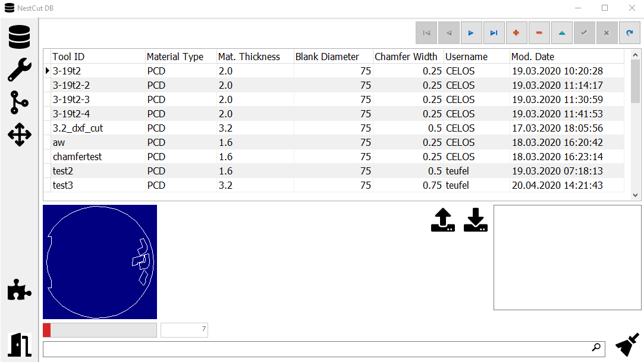Go to first record in navigator
Image resolution: width=644 pixels, height=362 pixels.
pyautogui.click(x=426, y=33)
